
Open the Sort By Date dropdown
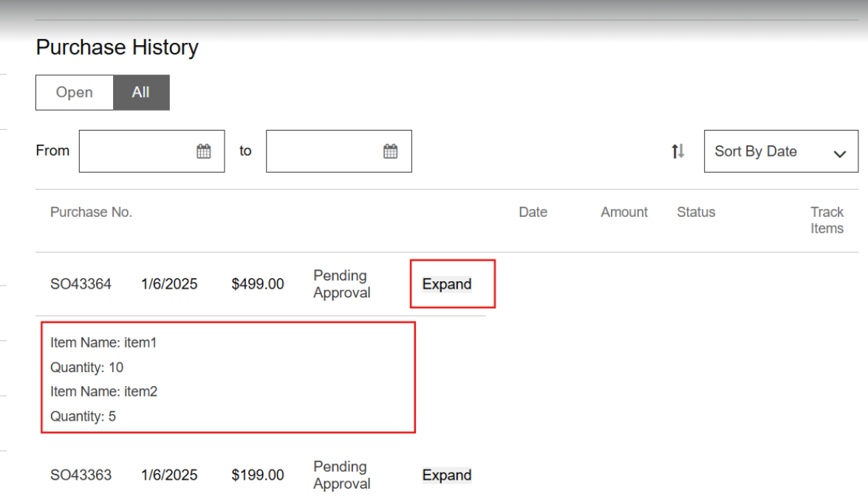click(781, 151)
